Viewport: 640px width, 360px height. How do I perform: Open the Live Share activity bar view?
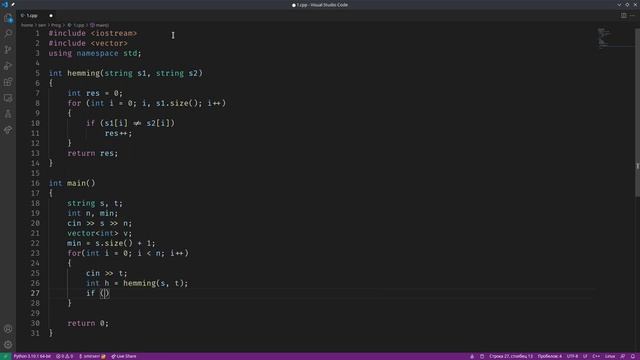[8, 130]
